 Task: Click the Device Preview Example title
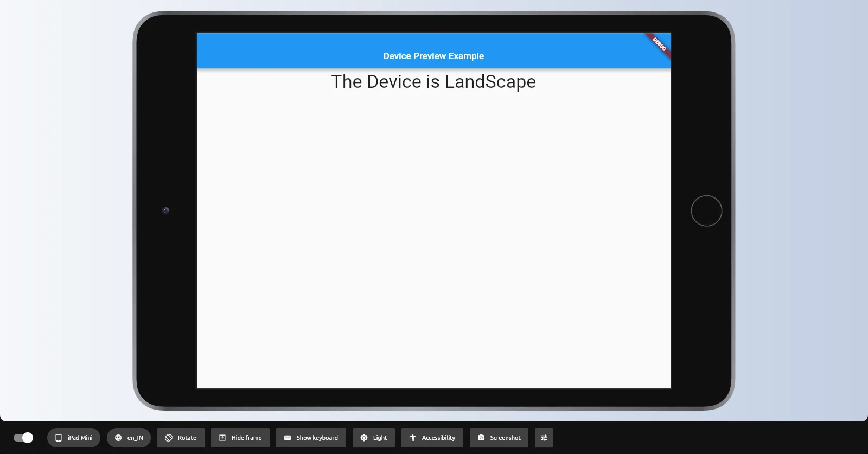click(433, 56)
